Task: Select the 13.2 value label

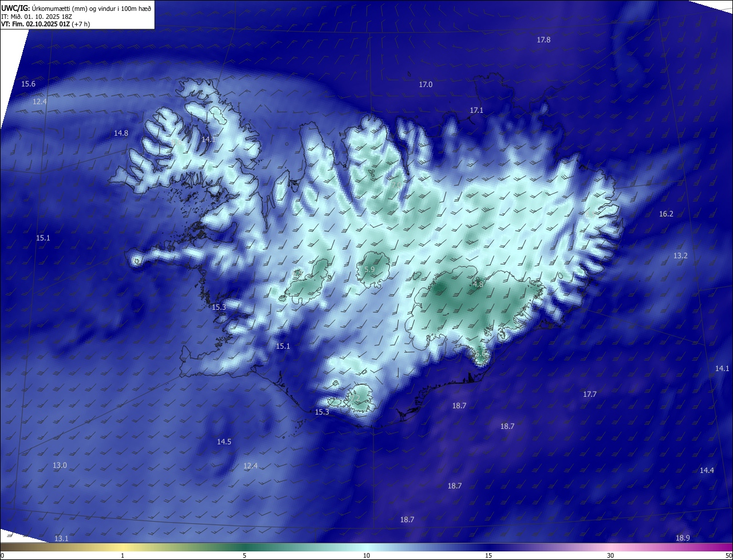Action: [x=680, y=255]
